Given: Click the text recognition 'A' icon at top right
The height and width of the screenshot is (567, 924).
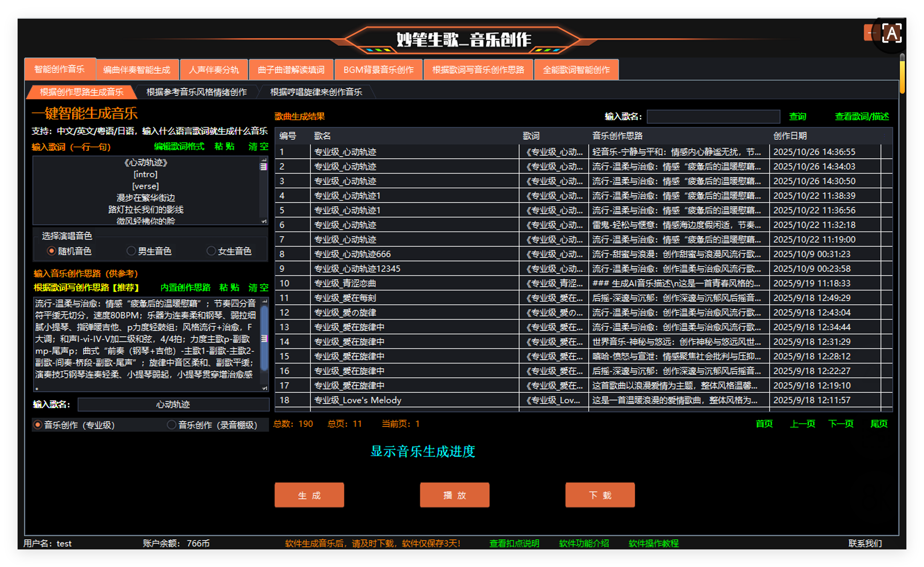Looking at the screenshot, I should 891,34.
